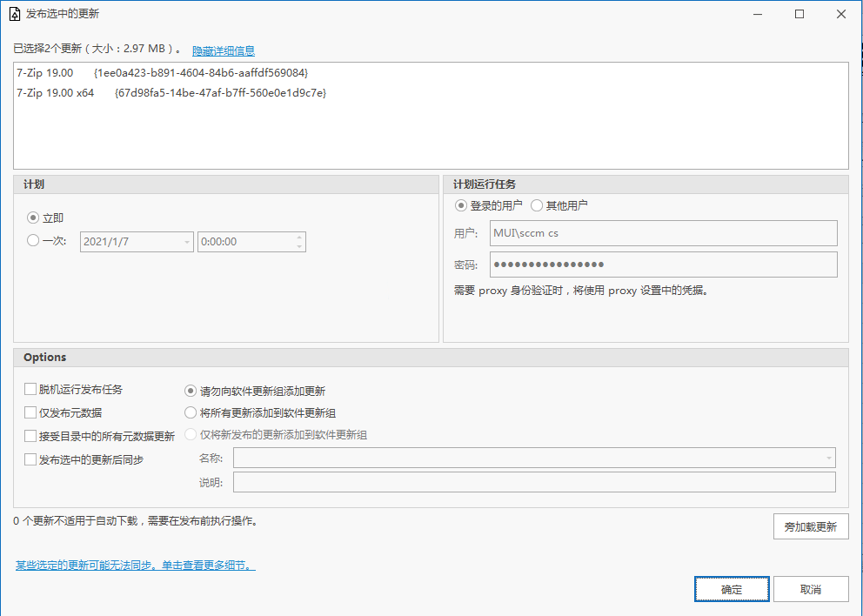The width and height of the screenshot is (863, 616).
Task: Click the 说明 description field
Action: click(534, 482)
